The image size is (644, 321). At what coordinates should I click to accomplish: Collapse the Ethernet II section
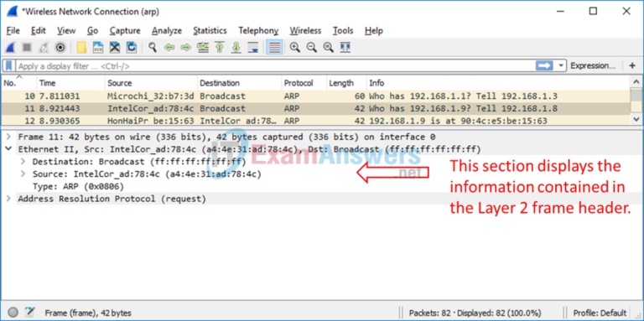click(8, 149)
